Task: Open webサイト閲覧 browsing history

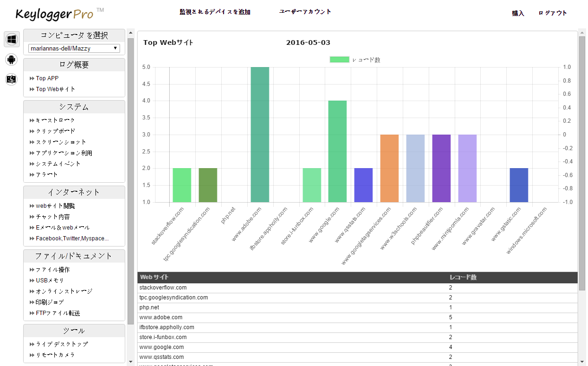Action: tap(55, 206)
